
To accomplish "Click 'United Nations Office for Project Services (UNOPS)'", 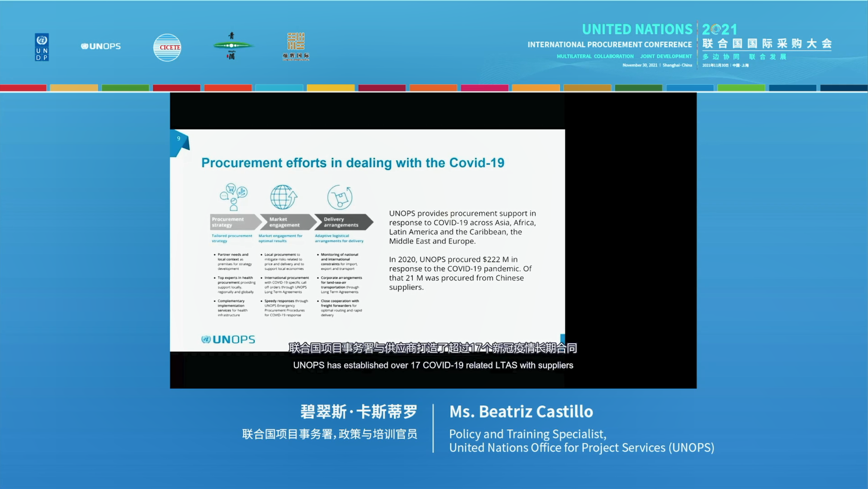I will [x=582, y=447].
